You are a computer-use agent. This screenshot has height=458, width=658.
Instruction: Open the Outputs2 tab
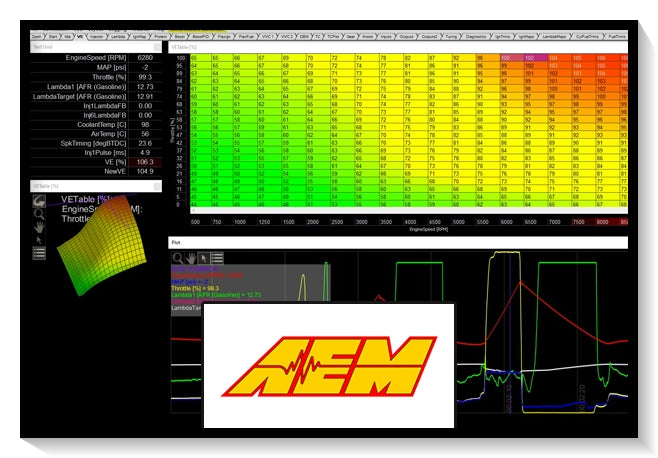(x=429, y=37)
